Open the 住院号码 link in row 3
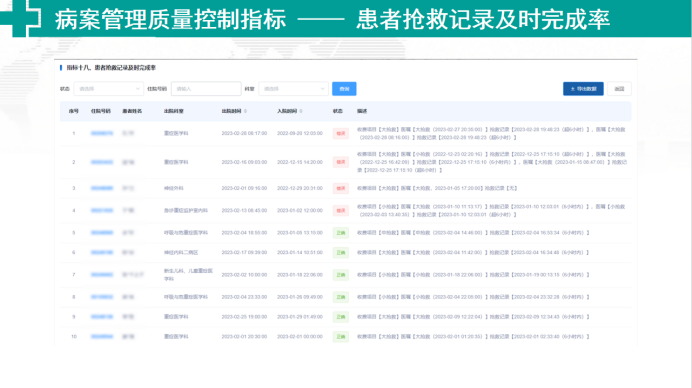Screen dimensions: 692x388 point(102,188)
